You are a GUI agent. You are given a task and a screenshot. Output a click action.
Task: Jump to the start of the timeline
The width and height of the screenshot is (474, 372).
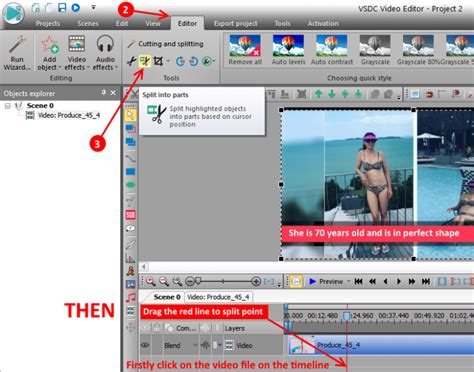(x=359, y=281)
